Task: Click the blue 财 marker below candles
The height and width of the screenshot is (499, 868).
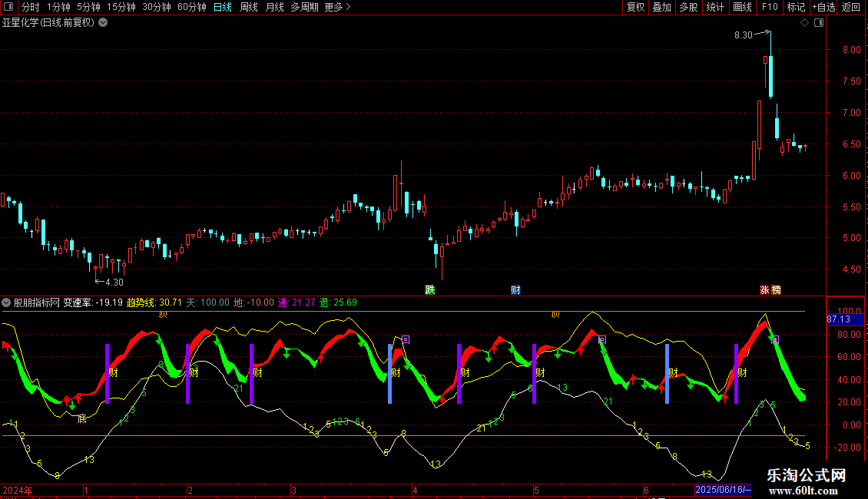Action: (515, 290)
